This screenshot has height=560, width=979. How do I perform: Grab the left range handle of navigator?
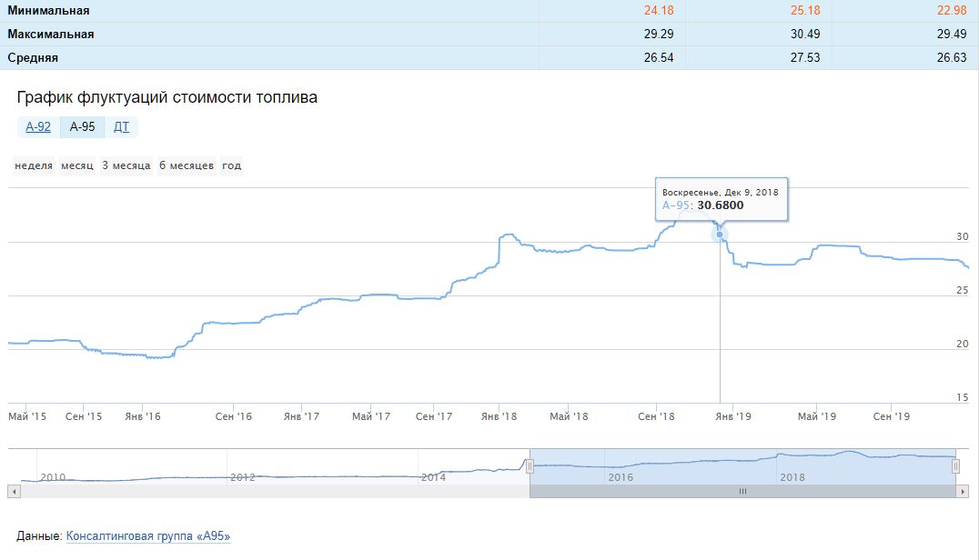point(530,466)
